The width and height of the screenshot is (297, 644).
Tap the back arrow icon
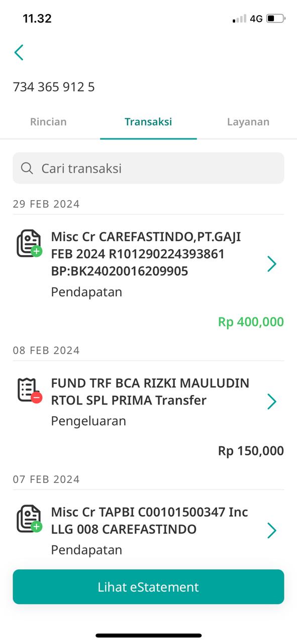coord(19,52)
